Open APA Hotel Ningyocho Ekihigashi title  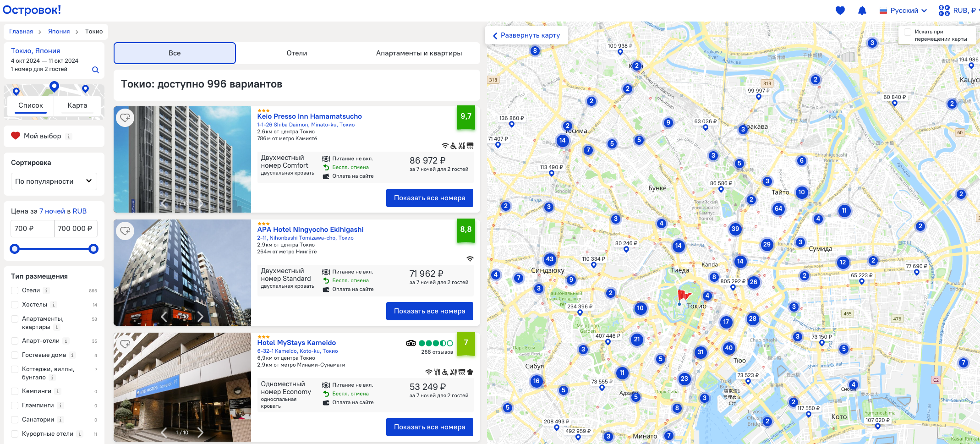310,230
